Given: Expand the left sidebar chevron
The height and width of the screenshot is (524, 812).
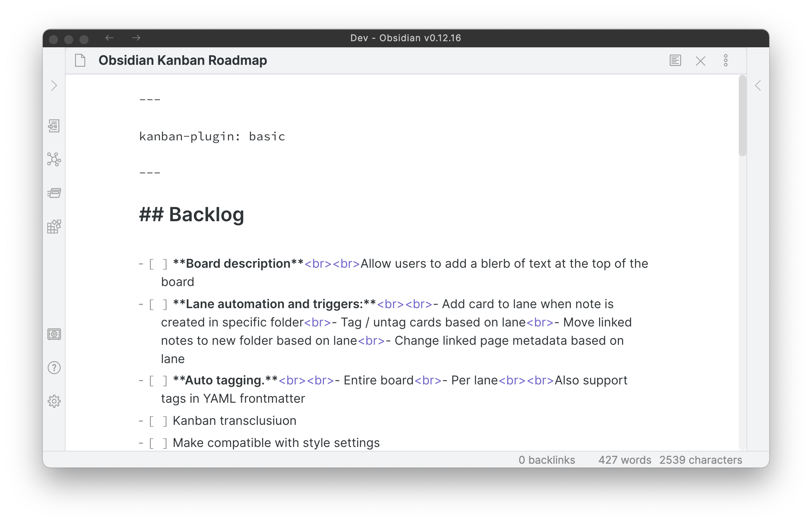Looking at the screenshot, I should point(54,85).
